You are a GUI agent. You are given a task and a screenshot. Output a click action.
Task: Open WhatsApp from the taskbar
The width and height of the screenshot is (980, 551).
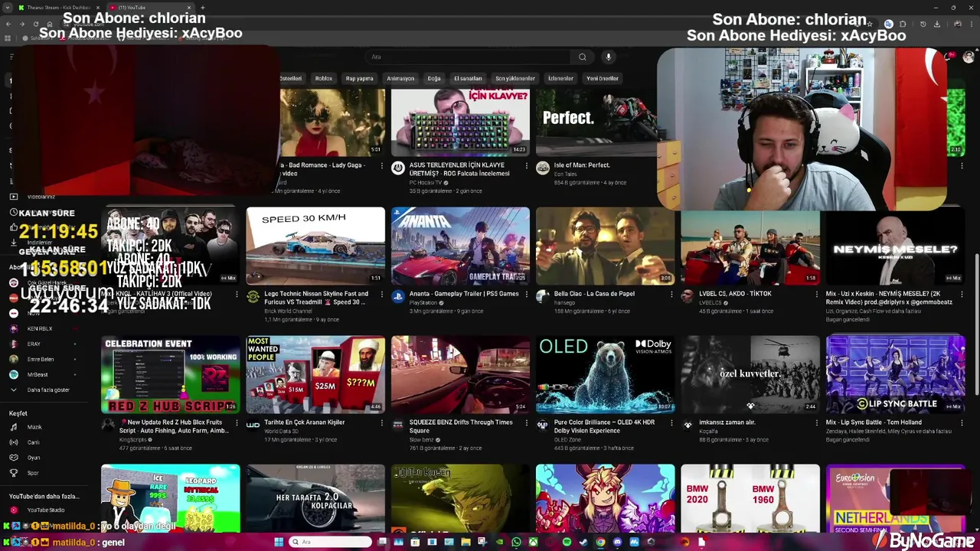pos(516,542)
